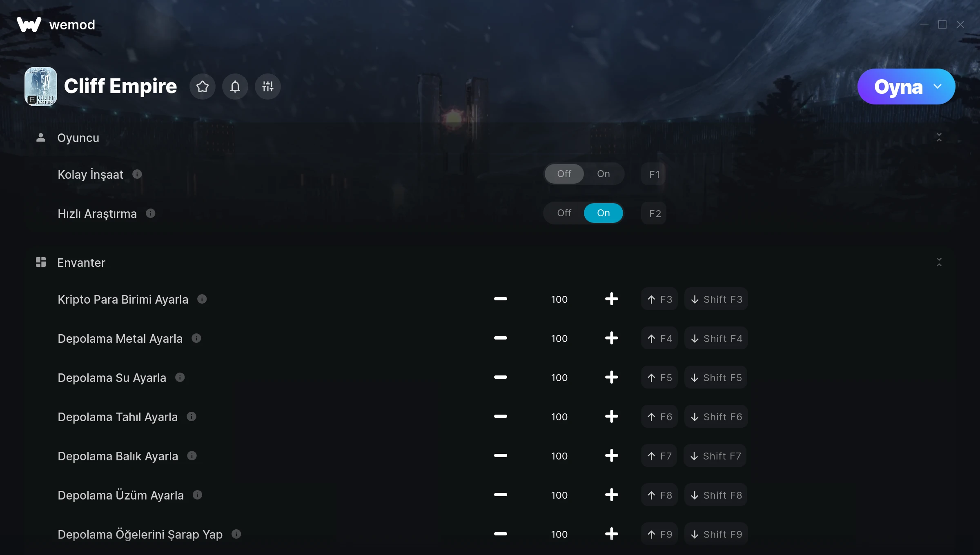Click the Oyna play button
This screenshot has width=980, height=555.
tap(898, 87)
